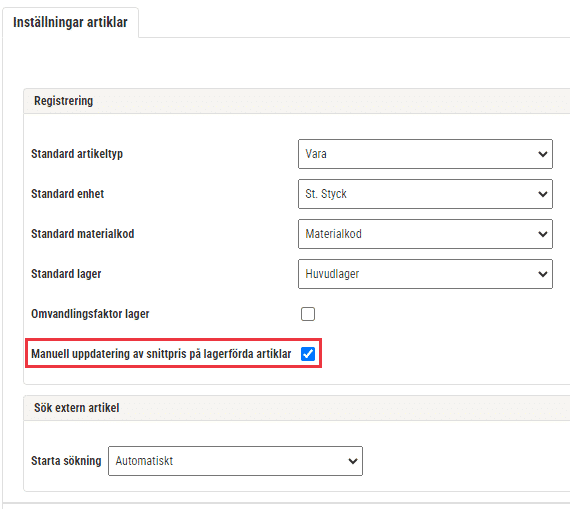The image size is (570, 509).
Task: Click the Standard artikeltyp label
Action: click(77, 154)
